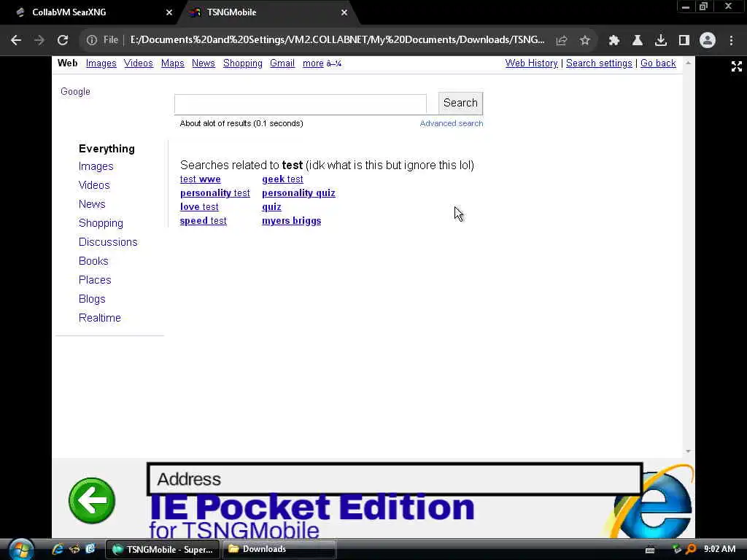Open Videos in the top navigation bar
Image resolution: width=747 pixels, height=560 pixels.
coord(139,63)
